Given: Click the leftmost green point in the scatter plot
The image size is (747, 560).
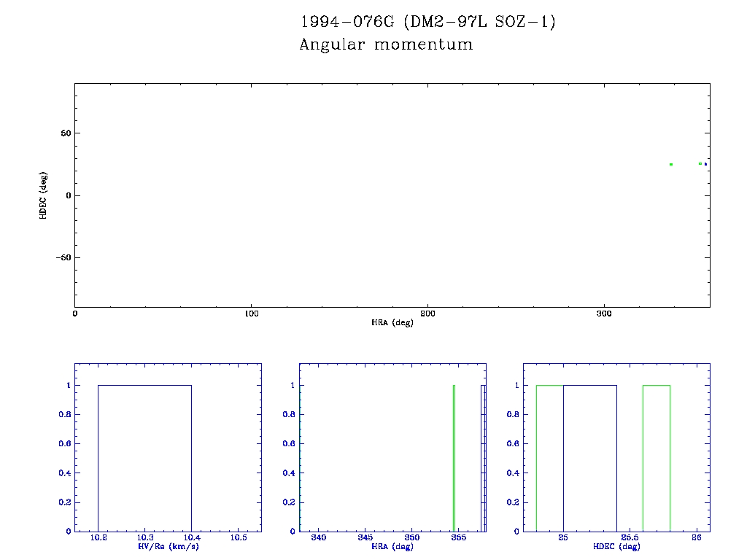Looking at the screenshot, I should (670, 165).
